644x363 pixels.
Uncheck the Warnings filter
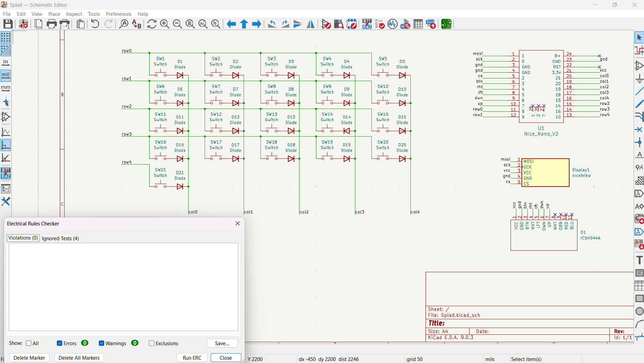[x=101, y=343]
